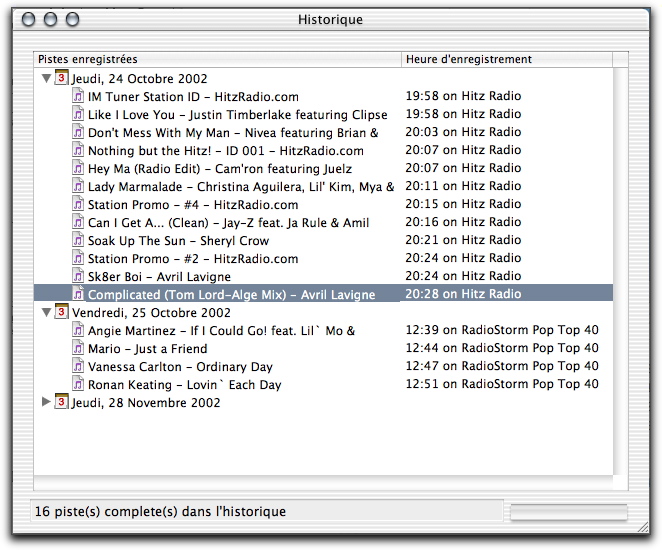
Task: Click the file icon beside IM Tuner Station ID
Action: [x=78, y=96]
